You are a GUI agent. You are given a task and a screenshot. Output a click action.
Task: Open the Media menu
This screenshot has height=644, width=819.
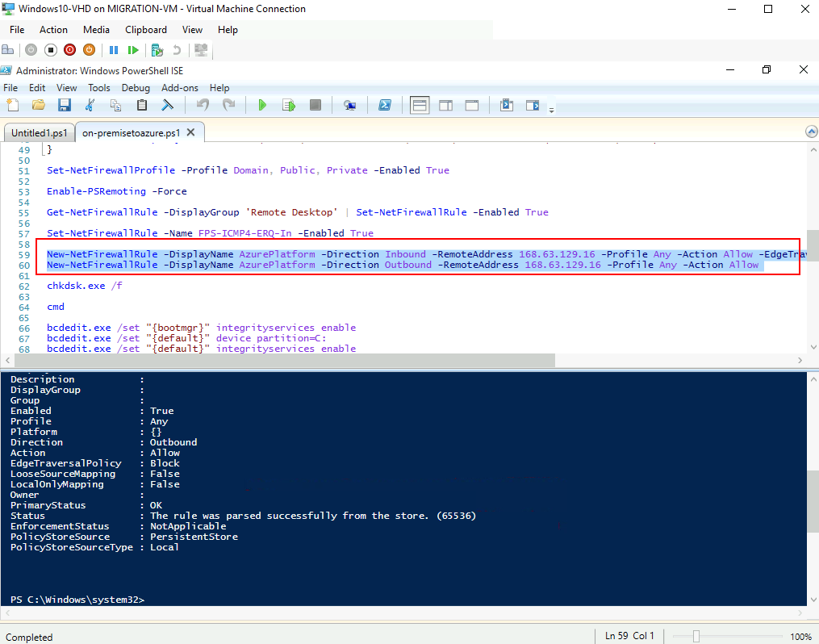coord(96,30)
